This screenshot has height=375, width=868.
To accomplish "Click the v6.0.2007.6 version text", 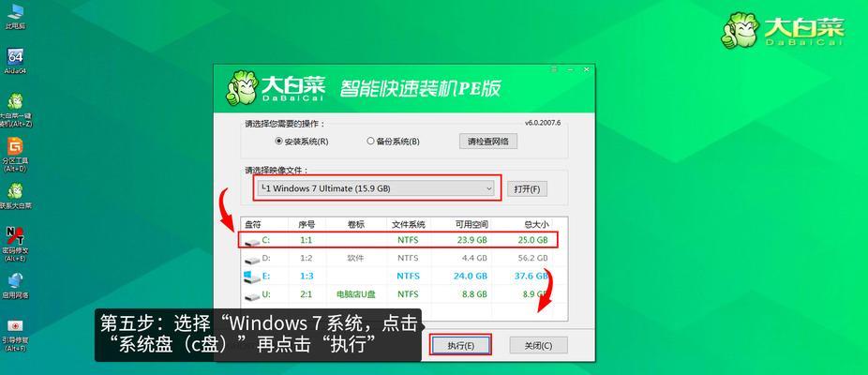I will coord(543,123).
